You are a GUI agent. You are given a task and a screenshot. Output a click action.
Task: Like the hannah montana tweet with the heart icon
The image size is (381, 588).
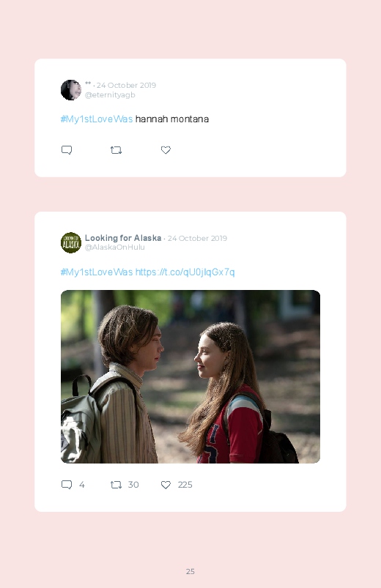coord(166,150)
